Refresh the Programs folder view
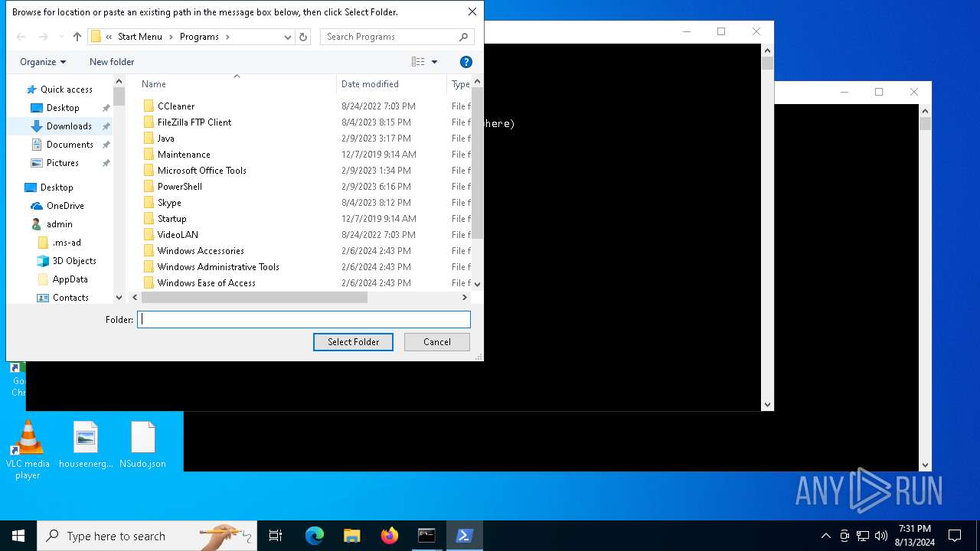Image resolution: width=980 pixels, height=551 pixels. coord(303,37)
